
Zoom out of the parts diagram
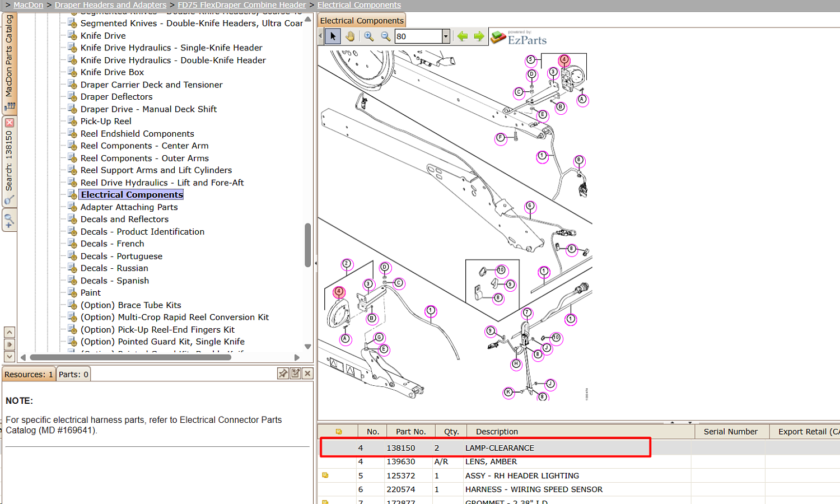click(386, 36)
